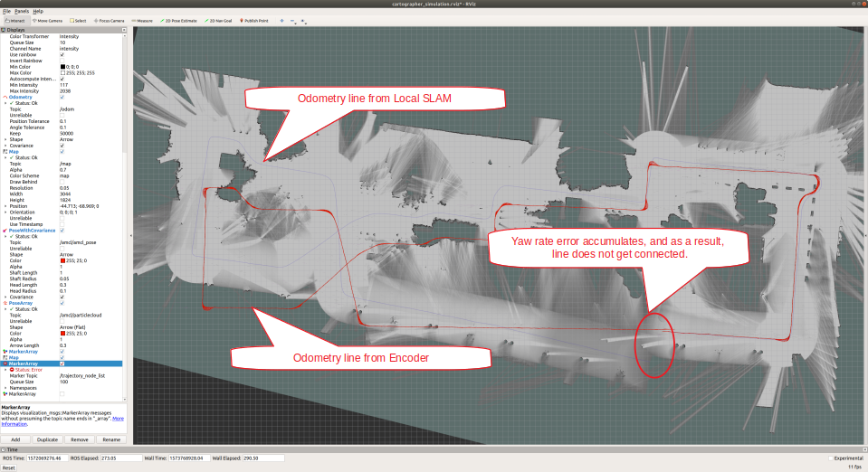The height and width of the screenshot is (472, 868).
Task: Expand PoseArray Status: Ok row
Action: 5,308
